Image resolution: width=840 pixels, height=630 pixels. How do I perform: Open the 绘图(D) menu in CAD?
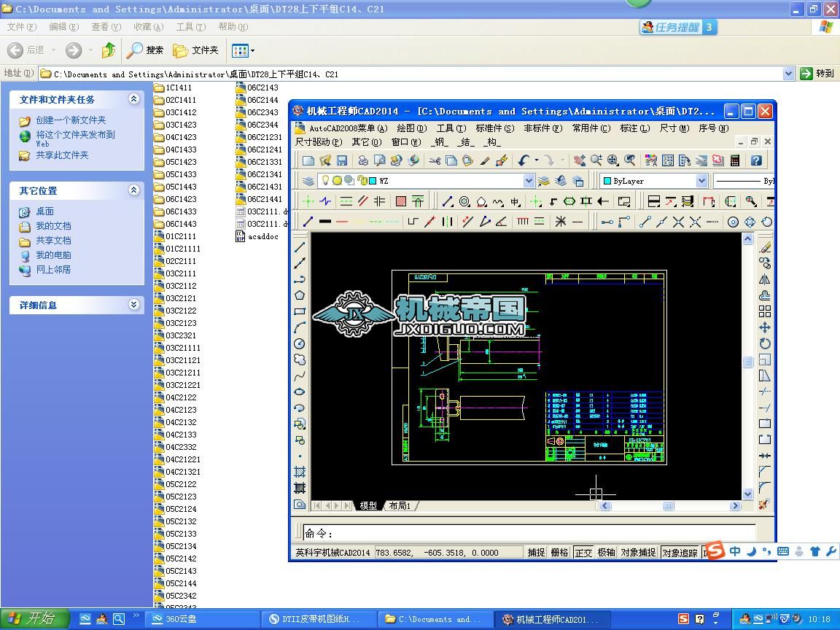click(x=411, y=128)
